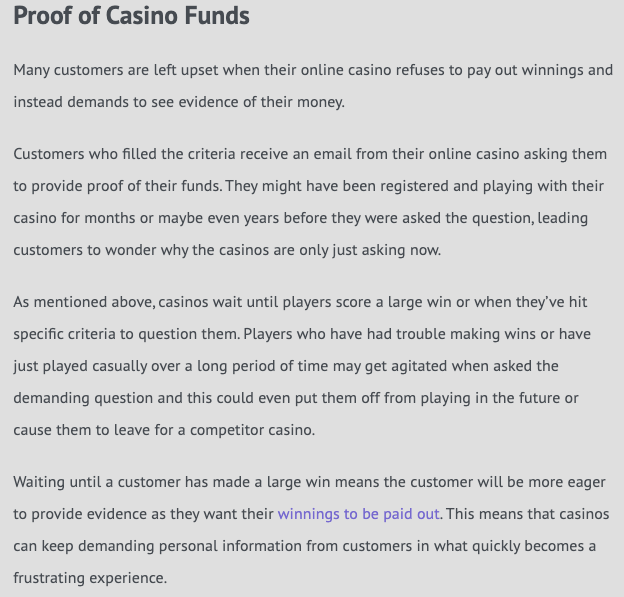Click the words 'frustrating experience'

click(x=89, y=578)
